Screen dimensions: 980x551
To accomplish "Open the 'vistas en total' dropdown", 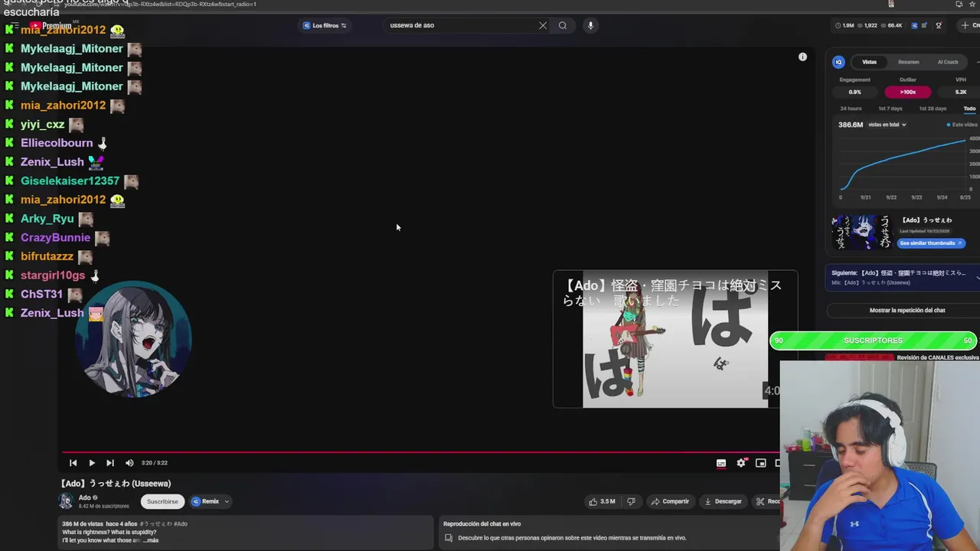I will point(887,125).
